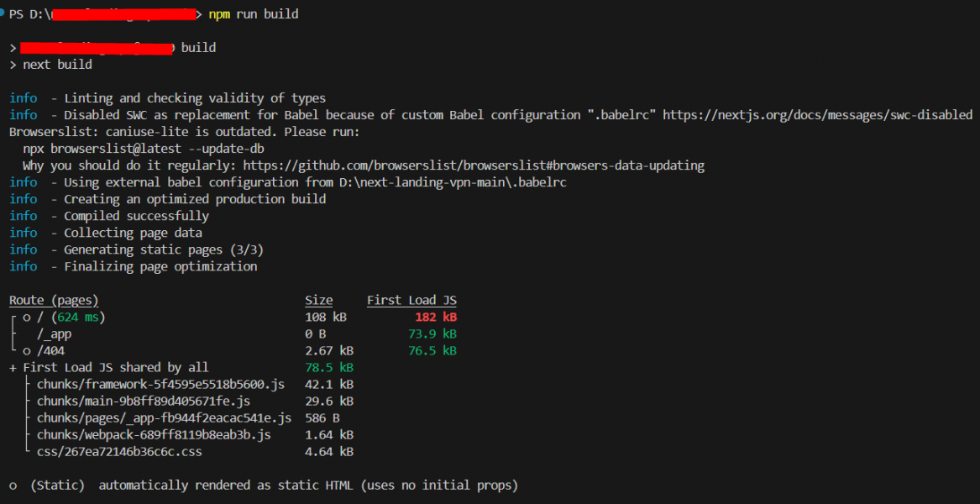Click chunks/pages/_app-fb944f2eacac541e.js file path
The image size is (980, 504).
(x=165, y=417)
